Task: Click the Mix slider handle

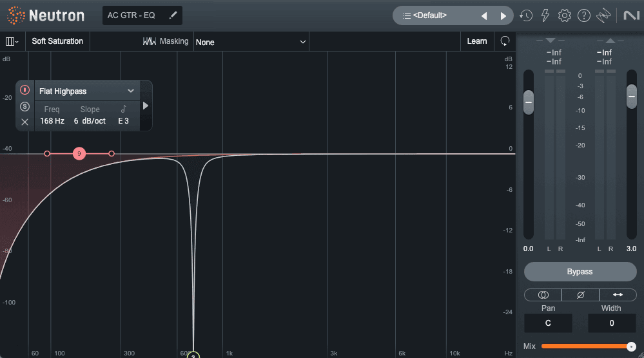Action: click(631, 346)
